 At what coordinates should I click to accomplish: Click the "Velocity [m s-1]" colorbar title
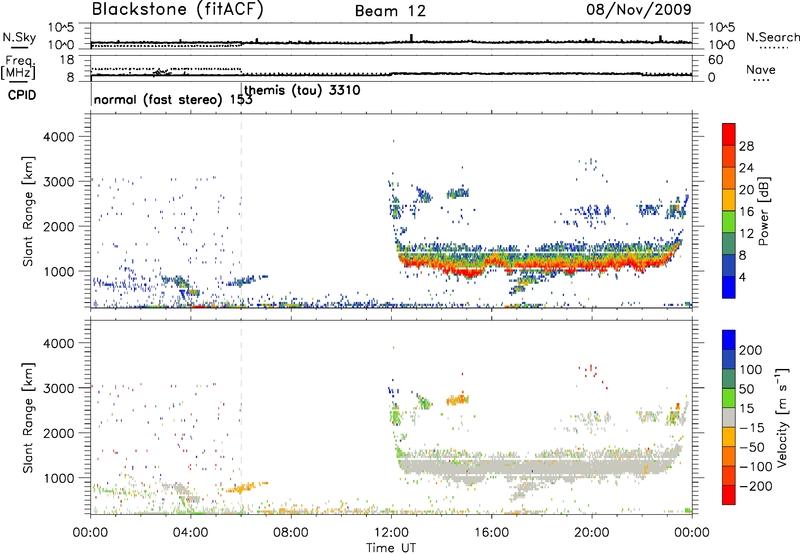[x=781, y=417]
